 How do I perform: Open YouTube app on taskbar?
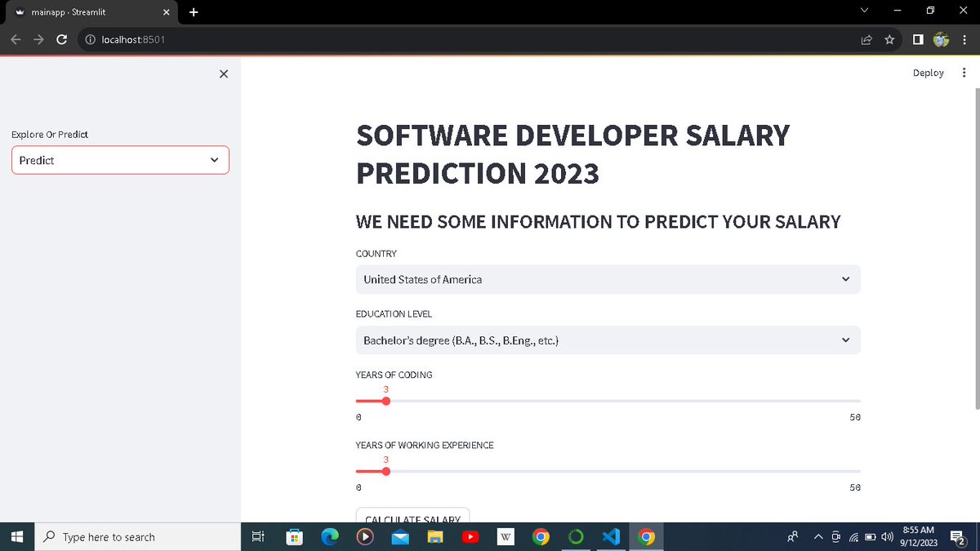(x=470, y=536)
